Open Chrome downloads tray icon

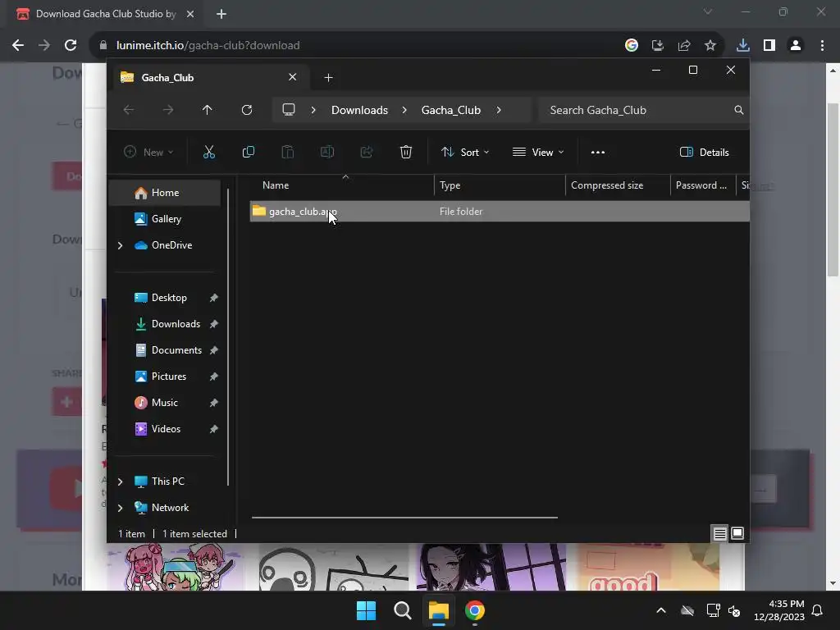[x=743, y=46]
